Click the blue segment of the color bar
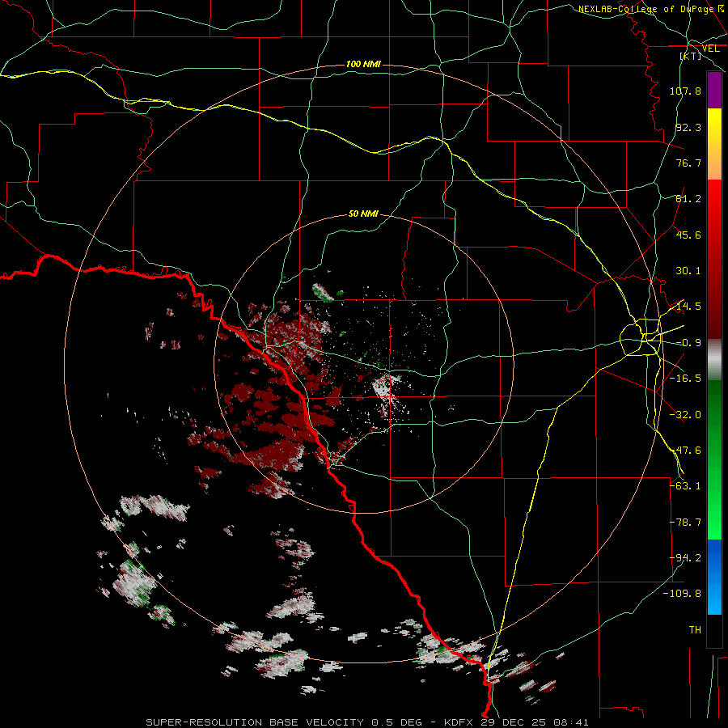The width and height of the screenshot is (728, 728). [714, 577]
